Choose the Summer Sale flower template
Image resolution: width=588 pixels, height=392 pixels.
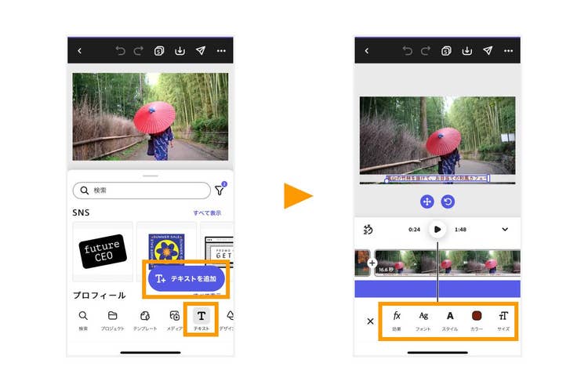pyautogui.click(x=166, y=249)
